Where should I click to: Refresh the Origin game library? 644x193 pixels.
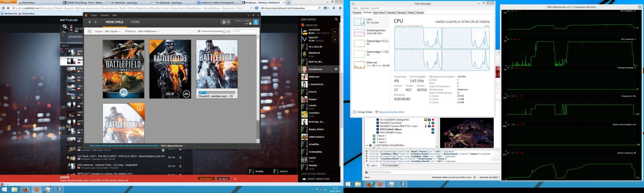pos(90,31)
